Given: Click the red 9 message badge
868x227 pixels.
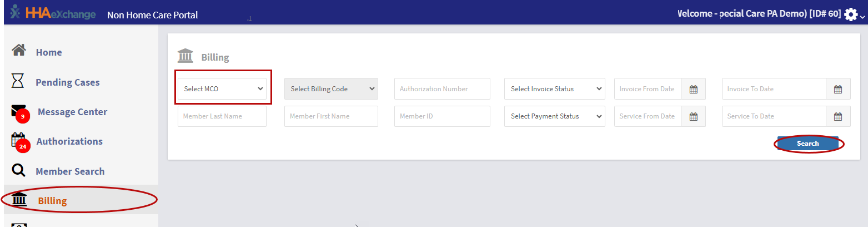Looking at the screenshot, I should [x=23, y=117].
